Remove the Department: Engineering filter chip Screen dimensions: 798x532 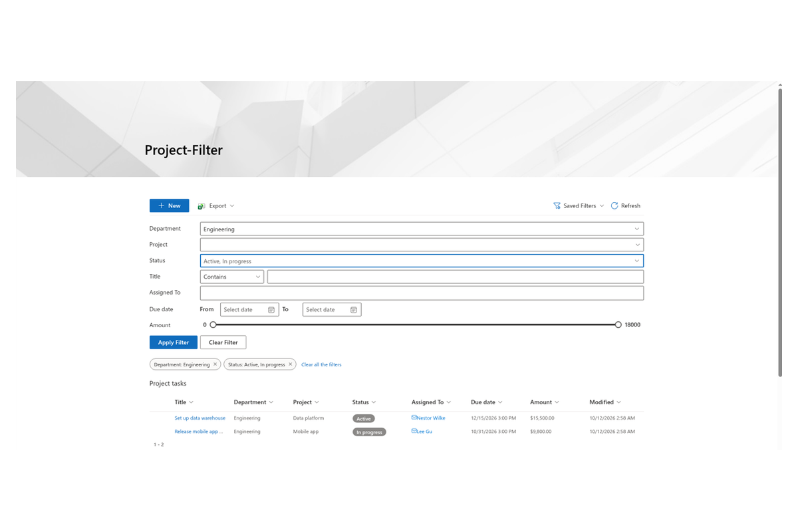click(215, 364)
